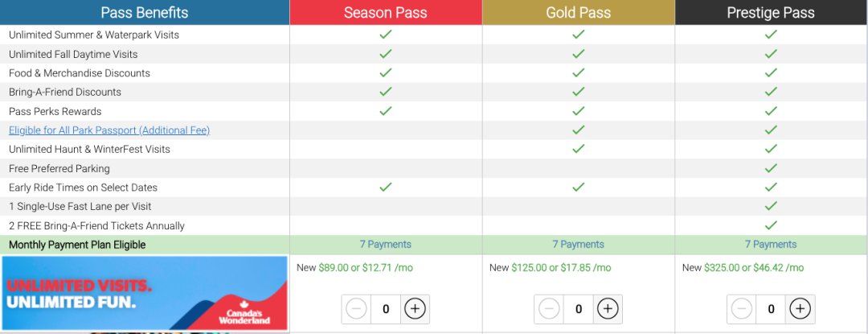Click the Gold Pass quantity field
The image size is (868, 334).
pos(579,309)
